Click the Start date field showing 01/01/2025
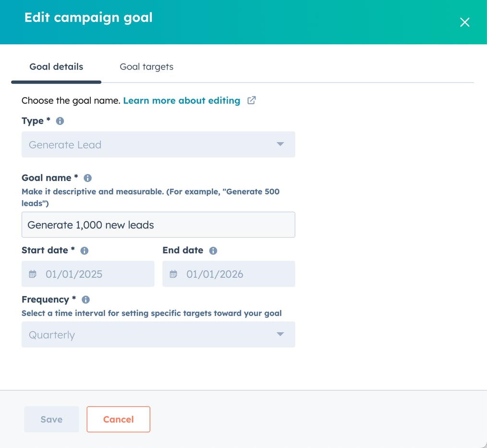 point(88,274)
